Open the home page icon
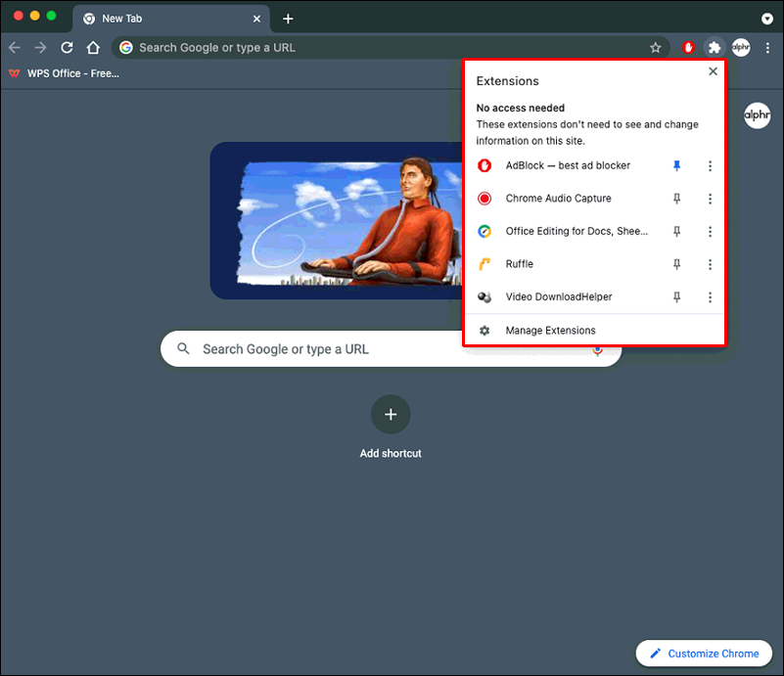The image size is (784, 676). 93,48
